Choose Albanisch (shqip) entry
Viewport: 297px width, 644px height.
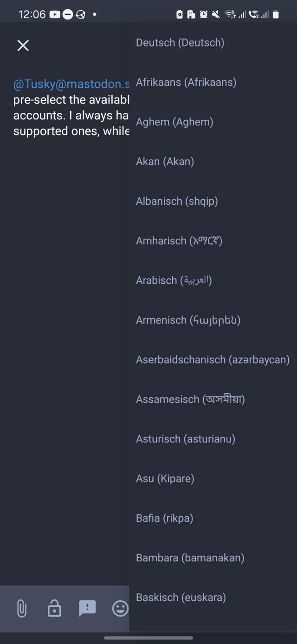tap(177, 201)
